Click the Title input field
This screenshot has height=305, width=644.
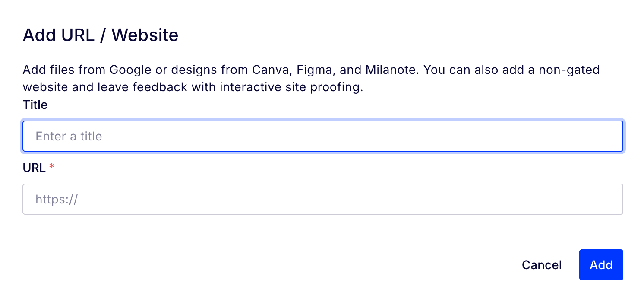click(322, 137)
